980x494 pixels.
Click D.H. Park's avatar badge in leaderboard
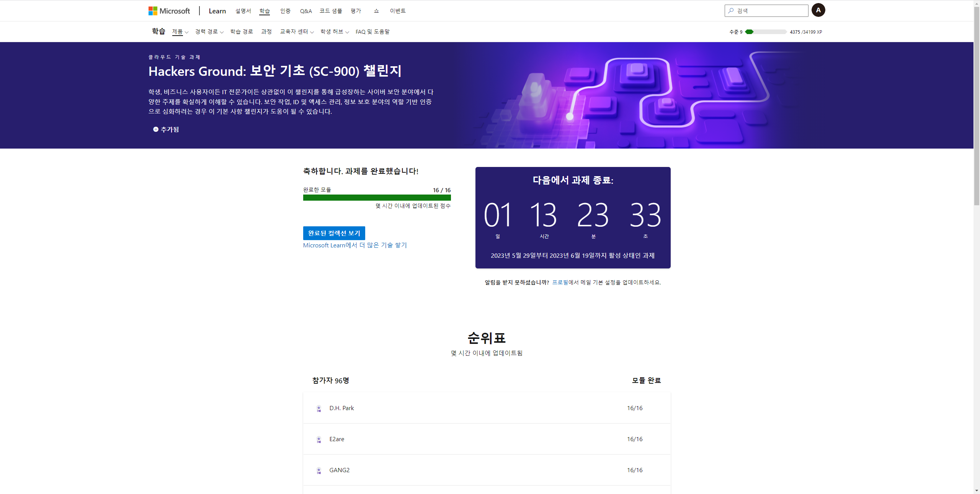click(319, 408)
